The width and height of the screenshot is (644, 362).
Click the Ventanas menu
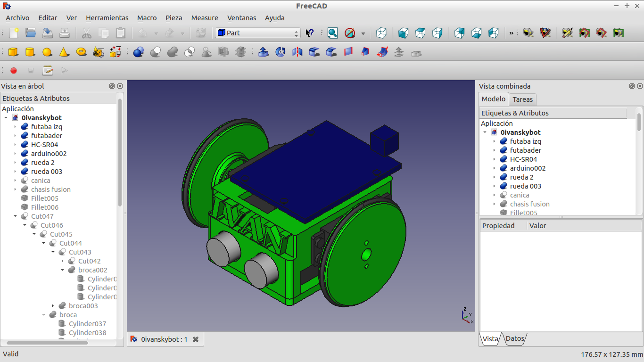241,18
